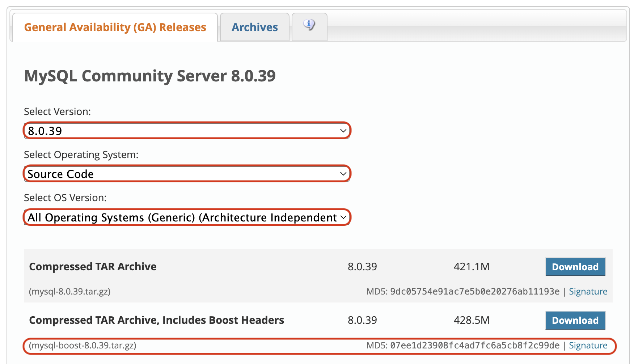The image size is (634, 364).
Task: Open Signature link for mysql-boost-8.0.39.tar.gz
Action: [588, 346]
